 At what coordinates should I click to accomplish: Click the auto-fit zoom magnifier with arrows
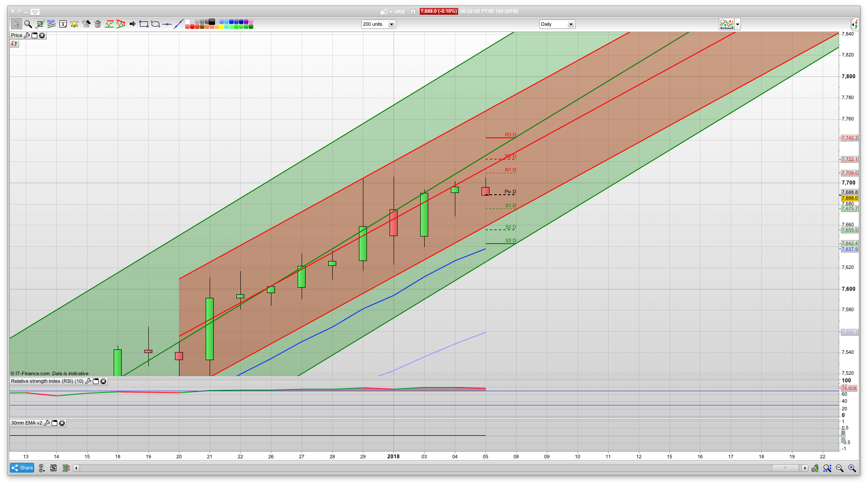pos(827,468)
